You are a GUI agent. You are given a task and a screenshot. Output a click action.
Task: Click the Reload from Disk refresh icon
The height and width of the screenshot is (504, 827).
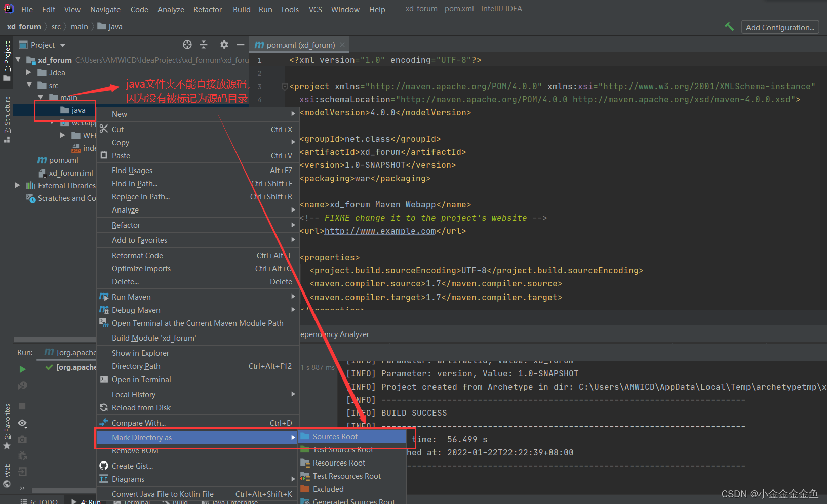tap(104, 407)
